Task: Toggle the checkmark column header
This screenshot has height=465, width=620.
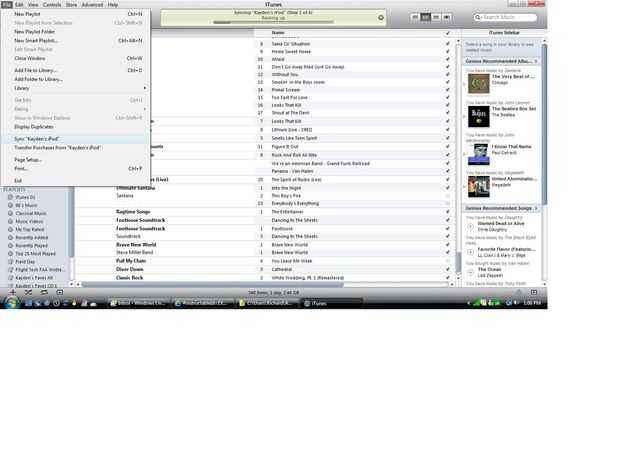Action: 448,33
